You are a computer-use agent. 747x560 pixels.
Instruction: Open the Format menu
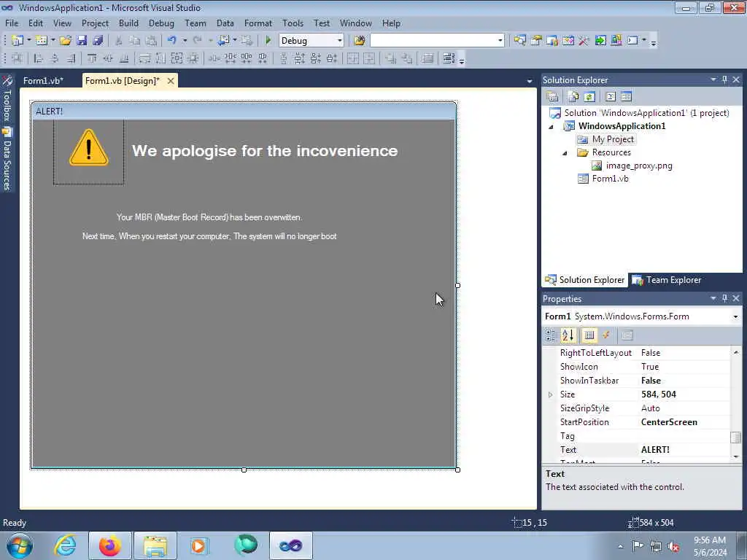[x=258, y=23]
